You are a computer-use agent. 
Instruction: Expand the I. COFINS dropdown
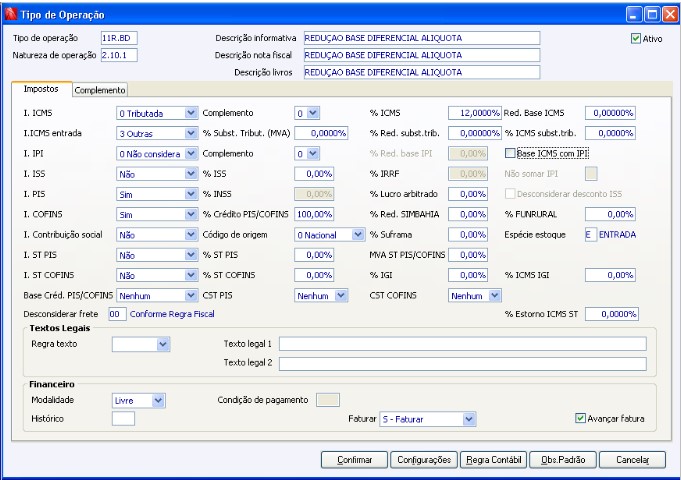point(157,215)
